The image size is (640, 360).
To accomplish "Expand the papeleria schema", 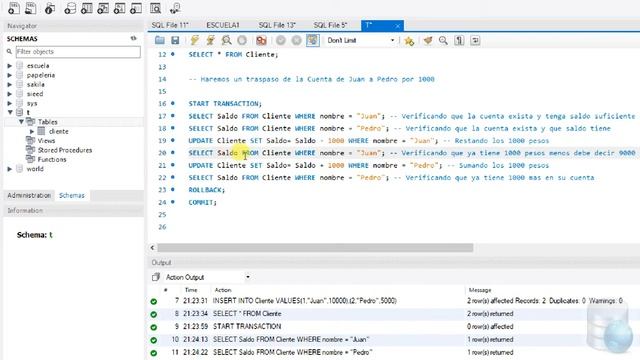I will point(10,75).
